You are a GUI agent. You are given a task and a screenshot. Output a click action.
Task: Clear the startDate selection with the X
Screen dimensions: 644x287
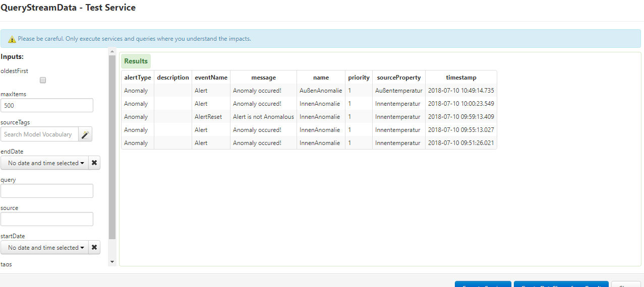94,247
